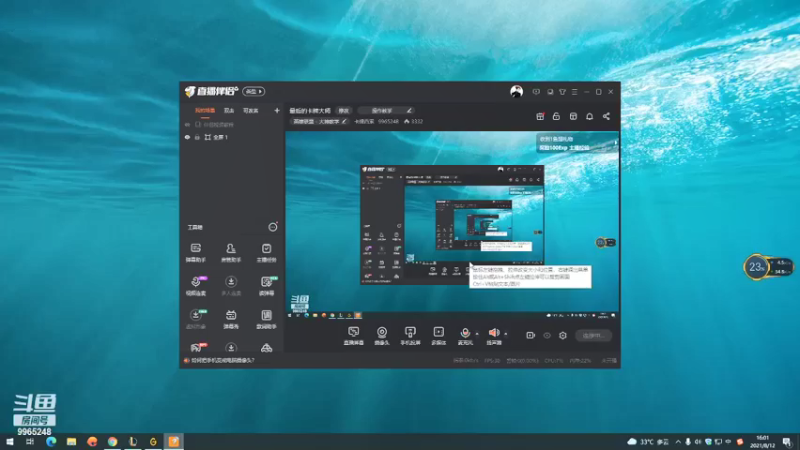Select the first orange active scene tab
The height and width of the screenshot is (450, 800).
click(x=205, y=111)
